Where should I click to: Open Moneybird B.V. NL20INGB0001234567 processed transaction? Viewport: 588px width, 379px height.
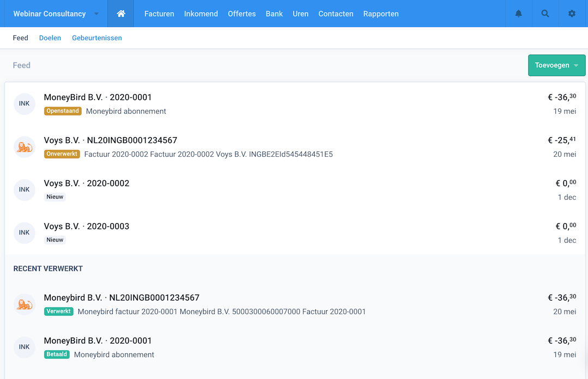[x=295, y=304]
